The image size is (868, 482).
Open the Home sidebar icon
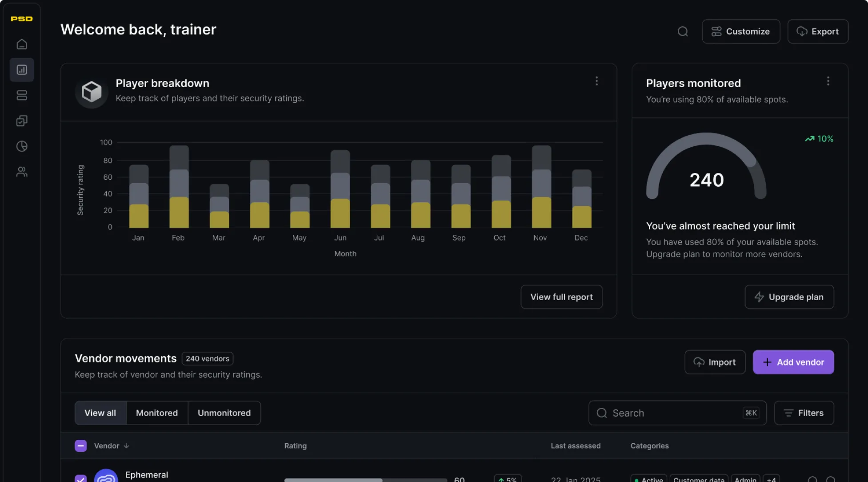[21, 44]
